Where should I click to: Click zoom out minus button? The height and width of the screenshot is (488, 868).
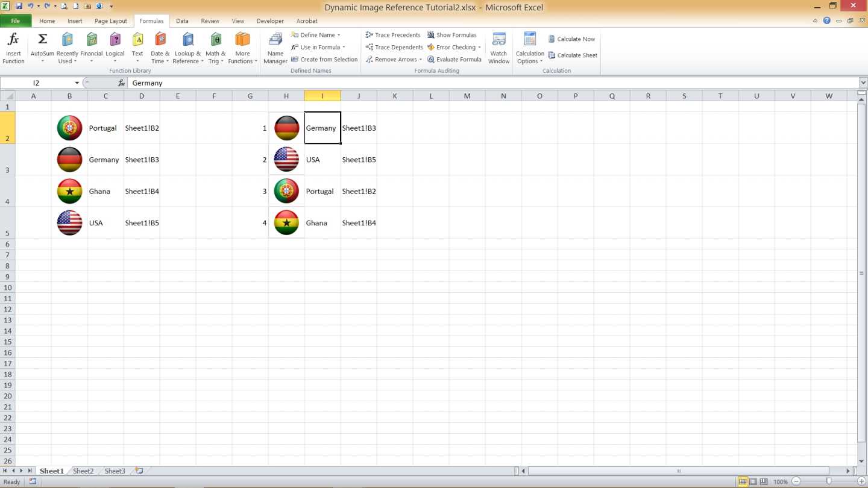pyautogui.click(x=796, y=481)
